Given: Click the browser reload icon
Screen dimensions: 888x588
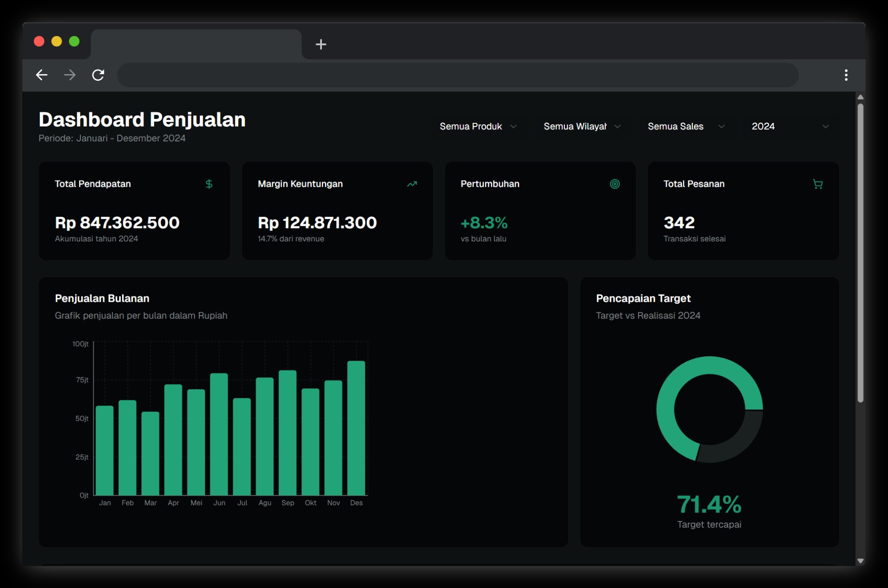Looking at the screenshot, I should click(x=98, y=75).
